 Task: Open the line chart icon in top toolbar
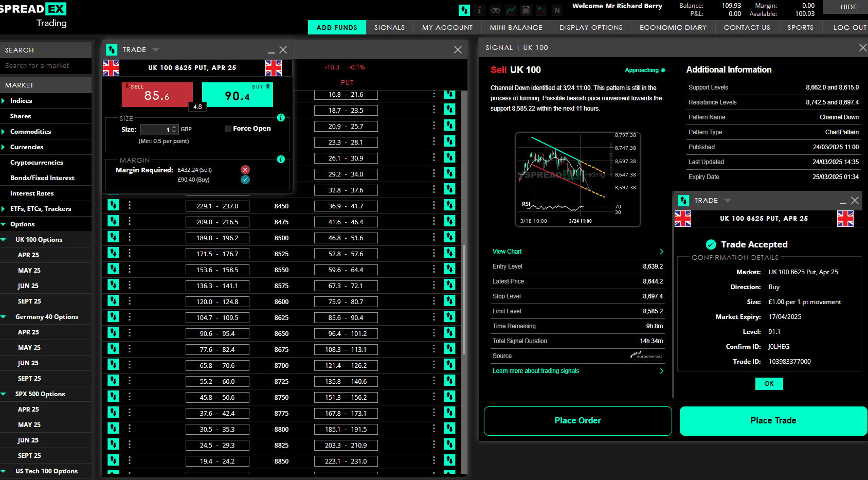tap(511, 10)
